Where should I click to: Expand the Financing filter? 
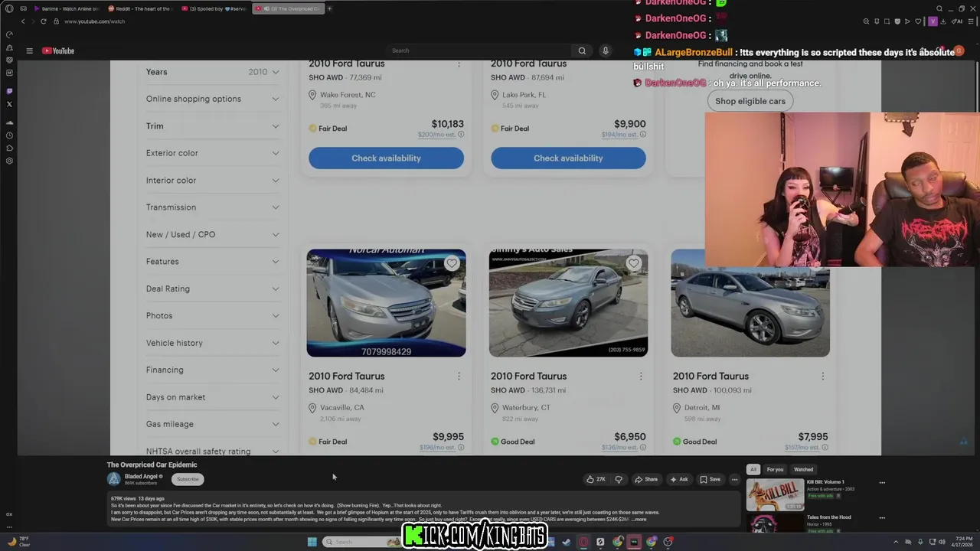[212, 370]
